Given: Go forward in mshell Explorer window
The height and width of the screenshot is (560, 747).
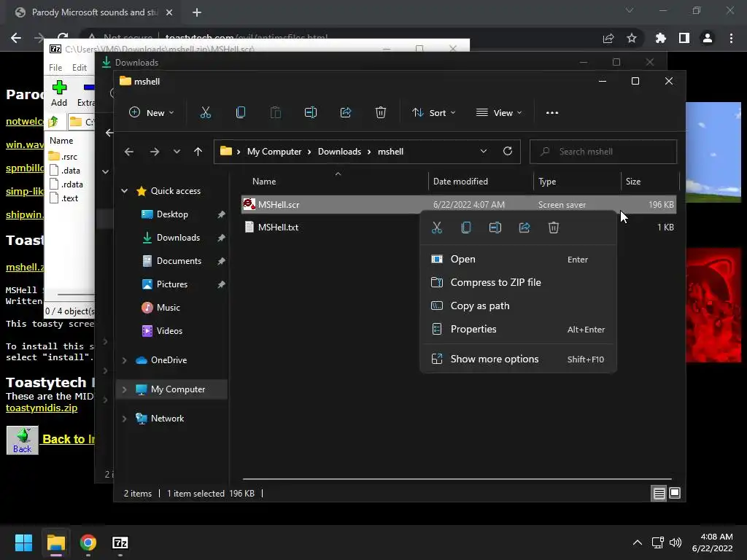Looking at the screenshot, I should coord(155,152).
